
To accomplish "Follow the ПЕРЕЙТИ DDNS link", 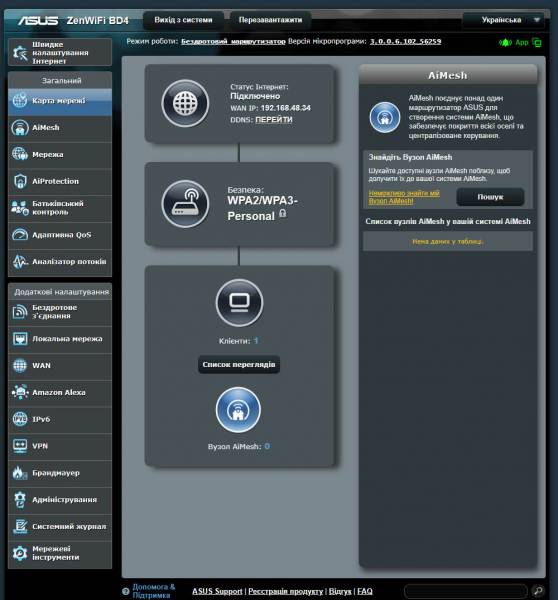I will 274,120.
